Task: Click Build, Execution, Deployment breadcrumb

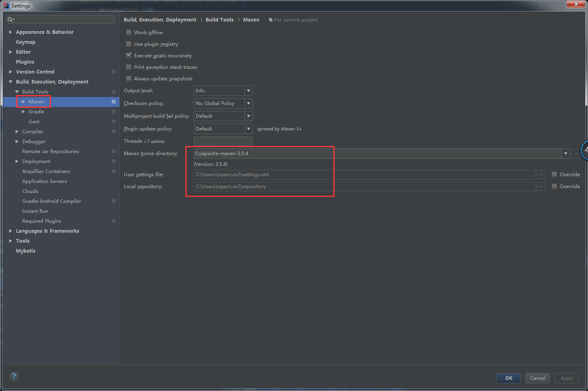Action: [160, 20]
